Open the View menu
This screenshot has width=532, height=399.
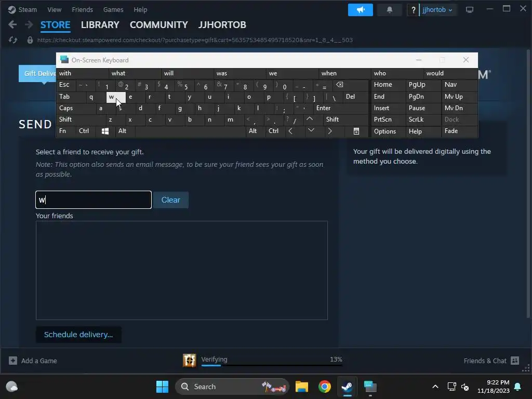click(54, 9)
